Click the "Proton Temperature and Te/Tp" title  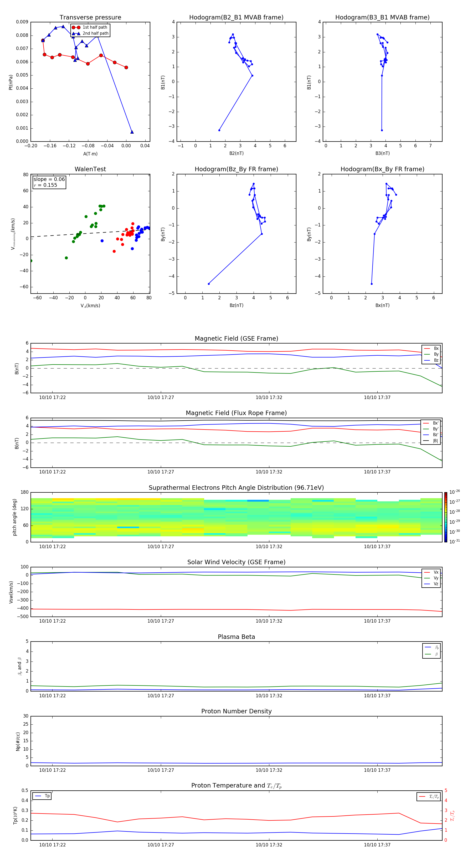pyautogui.click(x=236, y=786)
